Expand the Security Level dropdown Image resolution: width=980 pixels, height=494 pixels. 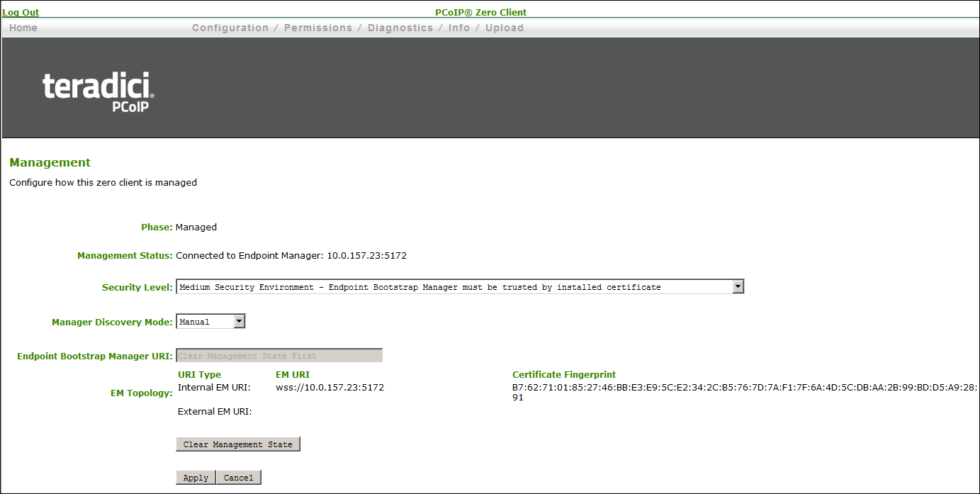coord(460,286)
